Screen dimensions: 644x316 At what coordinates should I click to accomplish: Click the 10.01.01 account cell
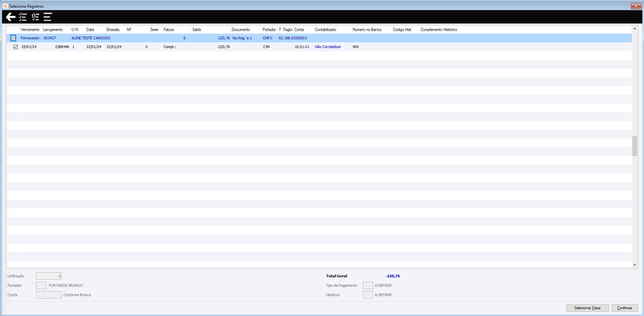[302, 47]
